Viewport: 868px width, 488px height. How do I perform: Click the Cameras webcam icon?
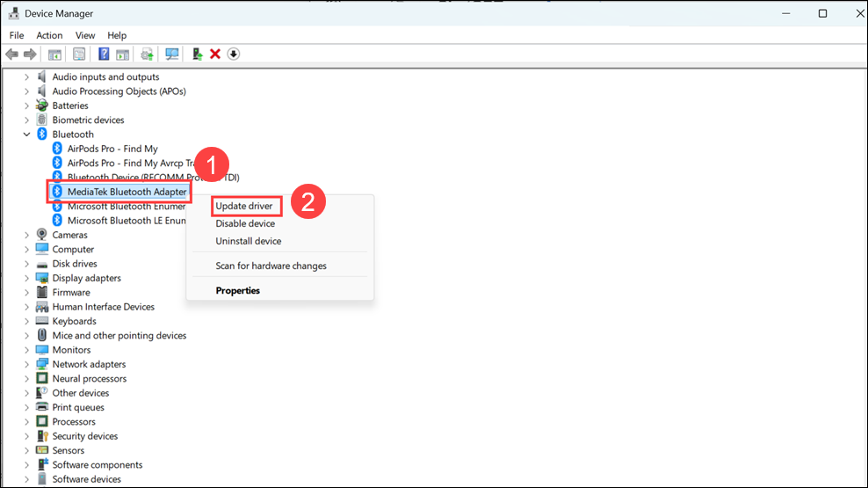pyautogui.click(x=41, y=234)
